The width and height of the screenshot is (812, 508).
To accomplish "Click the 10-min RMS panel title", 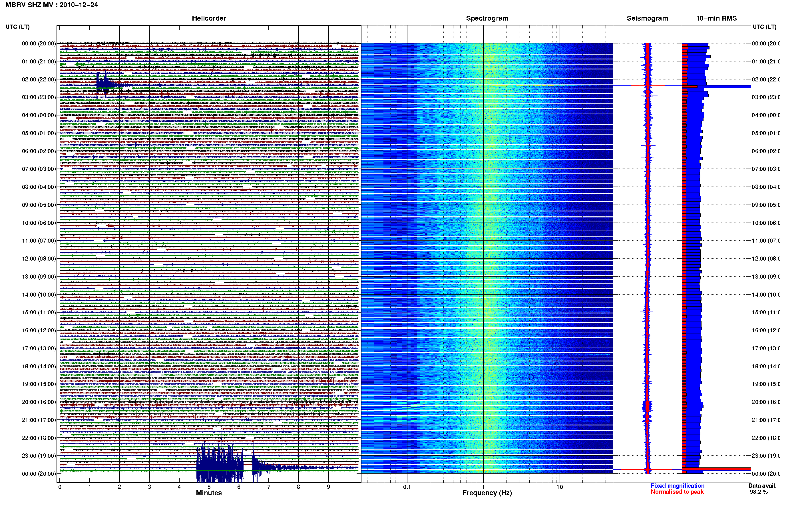I will point(716,19).
